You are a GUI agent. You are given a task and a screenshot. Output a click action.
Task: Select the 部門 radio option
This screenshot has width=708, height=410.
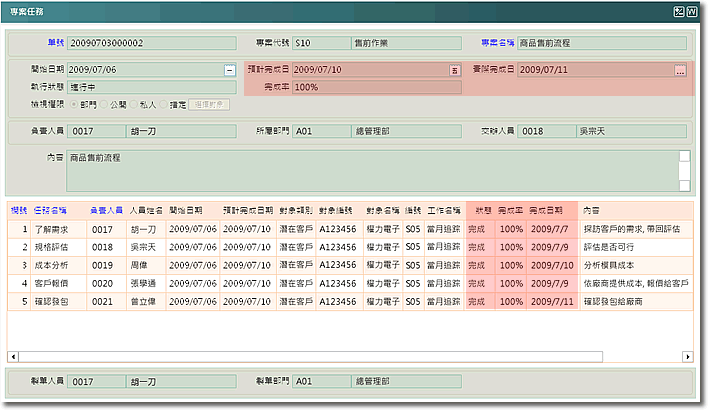point(73,104)
